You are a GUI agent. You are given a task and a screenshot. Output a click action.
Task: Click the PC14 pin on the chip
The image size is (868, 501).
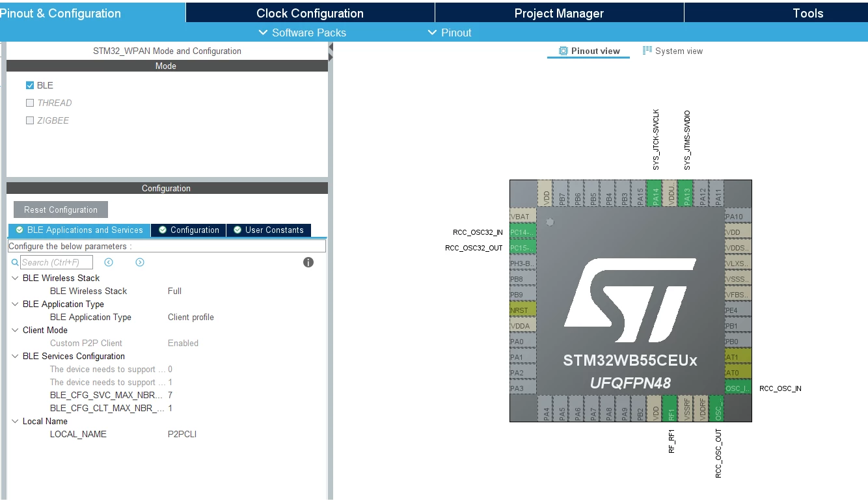point(523,232)
